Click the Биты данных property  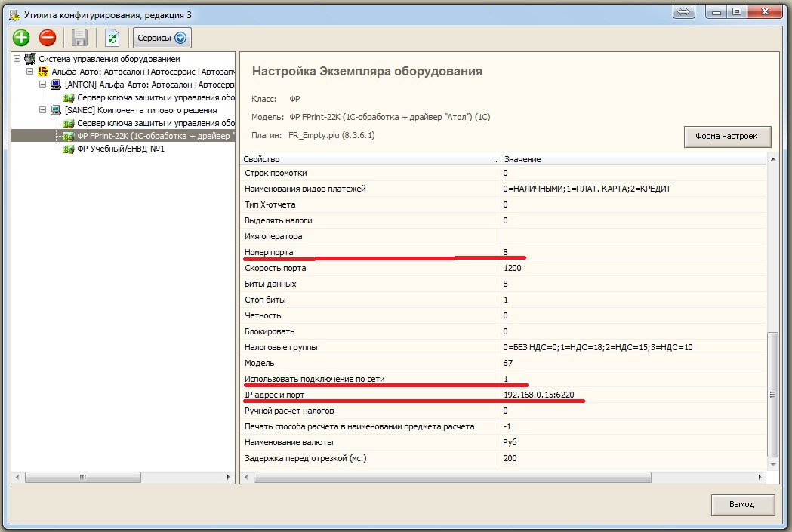point(270,284)
